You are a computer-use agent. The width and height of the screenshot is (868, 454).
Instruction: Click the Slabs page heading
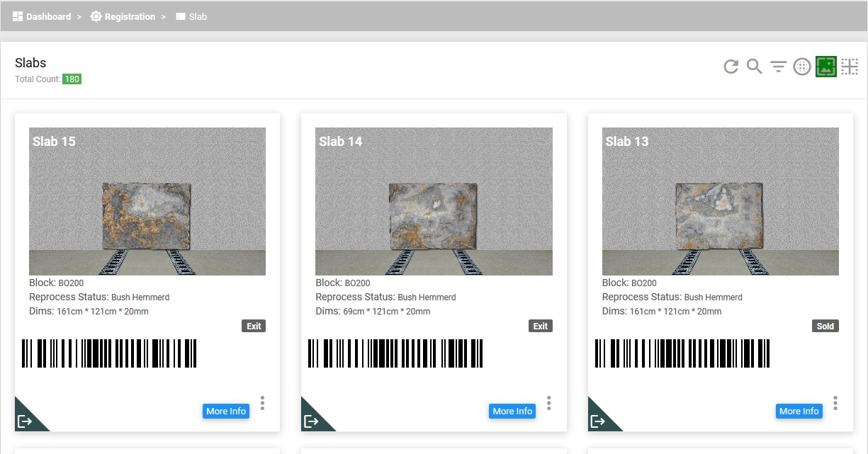point(30,63)
